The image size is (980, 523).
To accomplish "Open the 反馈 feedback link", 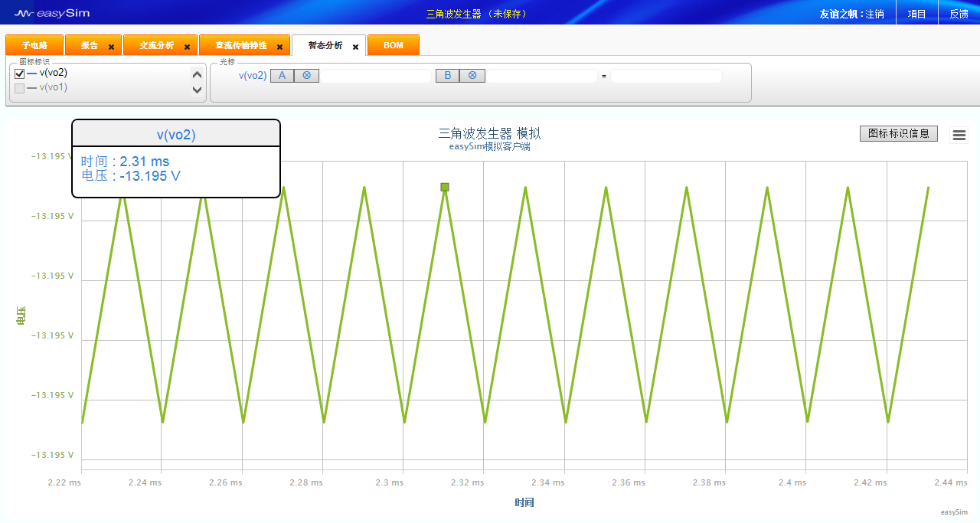I will point(959,14).
